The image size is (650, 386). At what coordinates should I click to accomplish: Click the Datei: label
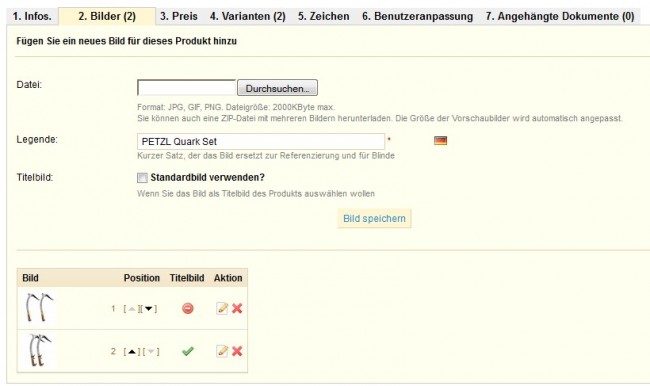(29, 85)
